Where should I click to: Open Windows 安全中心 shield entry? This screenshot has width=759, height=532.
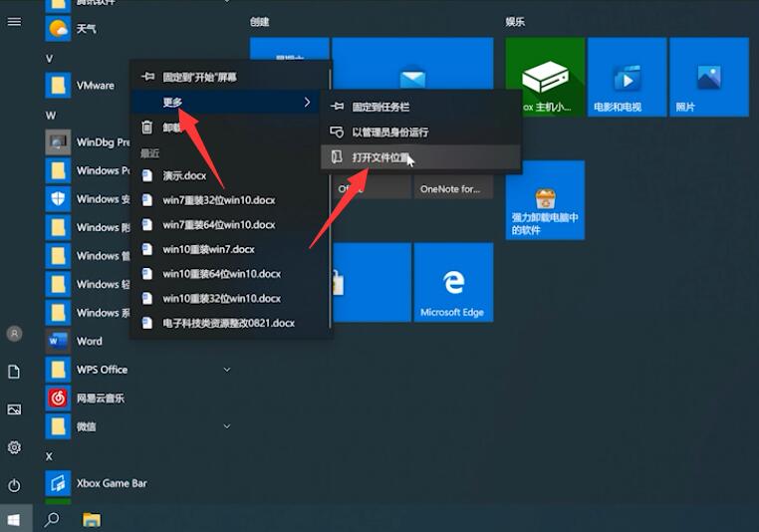(88, 199)
